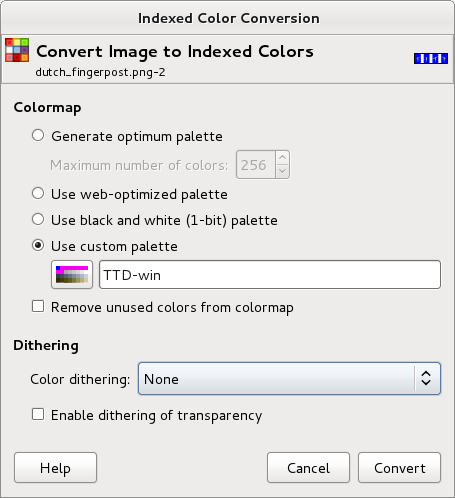
Task: Open Help for this dialog
Action: pyautogui.click(x=55, y=468)
